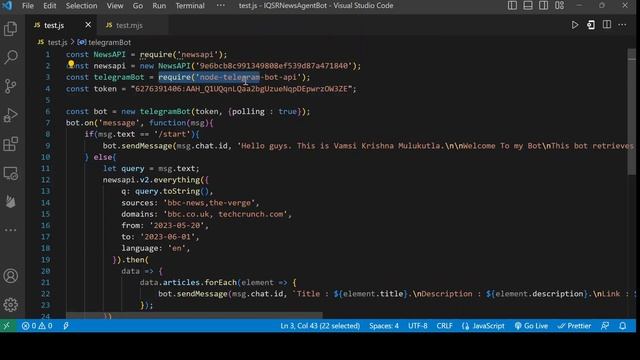Click 'bbc-news,the-verge' sources string

tap(209, 202)
